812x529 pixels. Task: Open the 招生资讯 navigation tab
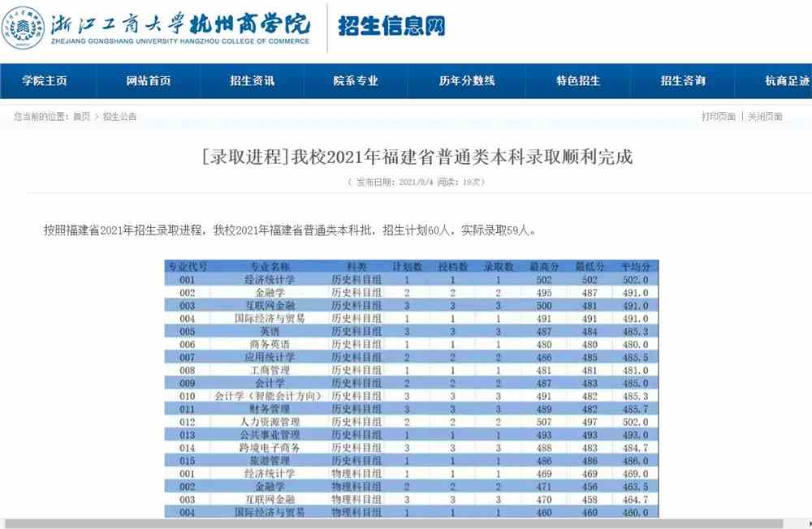(x=253, y=81)
